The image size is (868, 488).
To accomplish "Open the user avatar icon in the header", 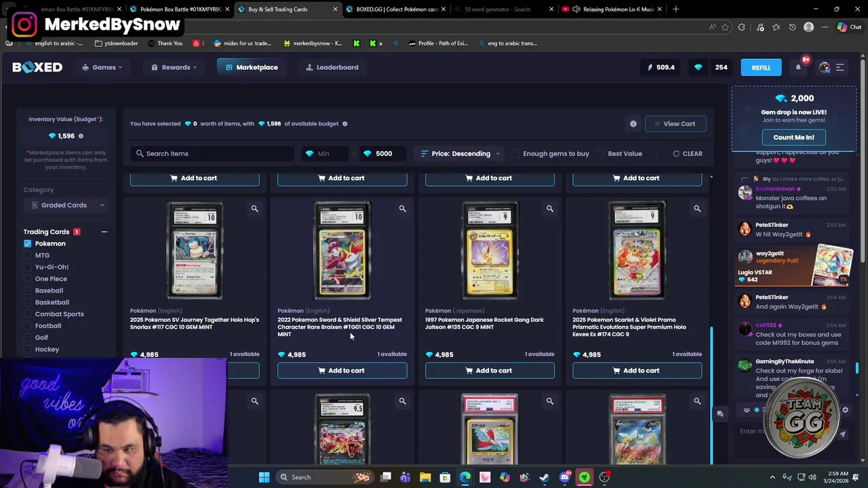I will coord(825,67).
